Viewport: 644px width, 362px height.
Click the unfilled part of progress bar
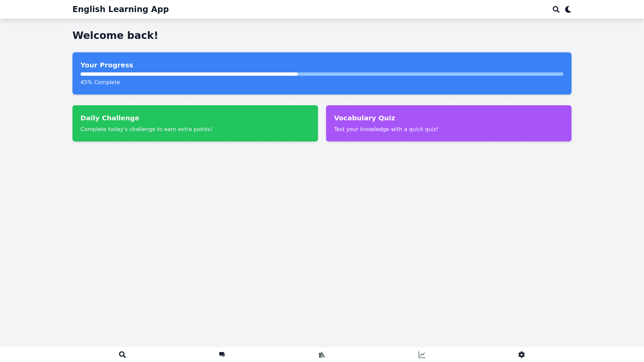[x=430, y=74]
